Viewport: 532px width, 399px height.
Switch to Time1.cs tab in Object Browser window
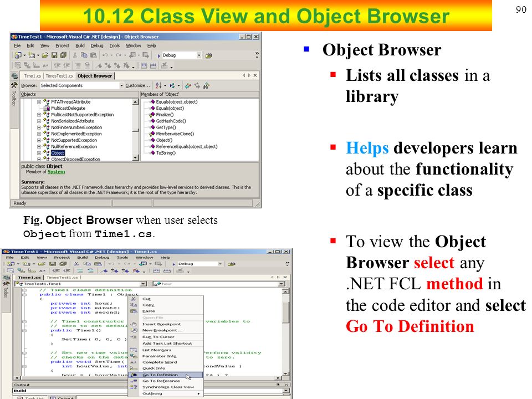point(33,76)
